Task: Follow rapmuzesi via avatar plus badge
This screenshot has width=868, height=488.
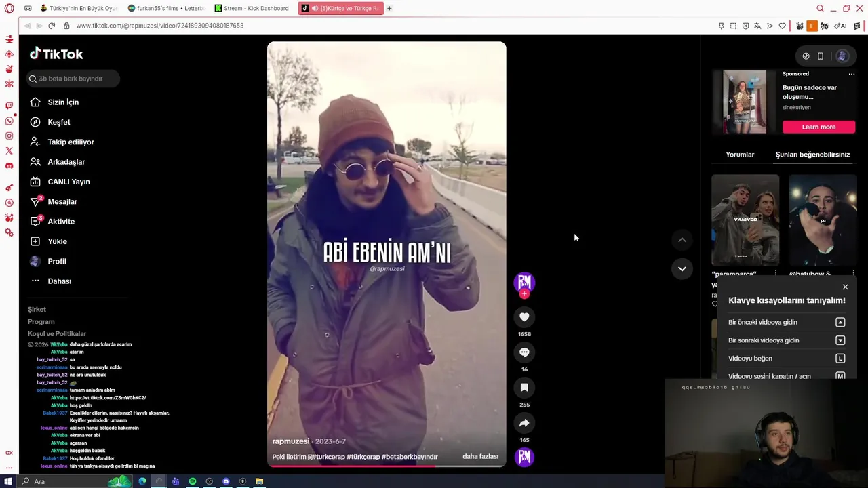Action: coord(524,294)
